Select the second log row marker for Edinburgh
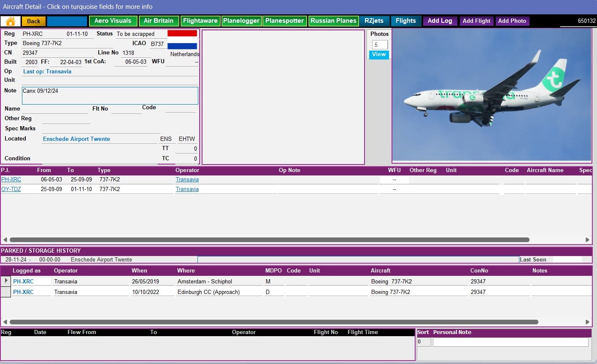Screen dimensions: 597x364 point(6,292)
